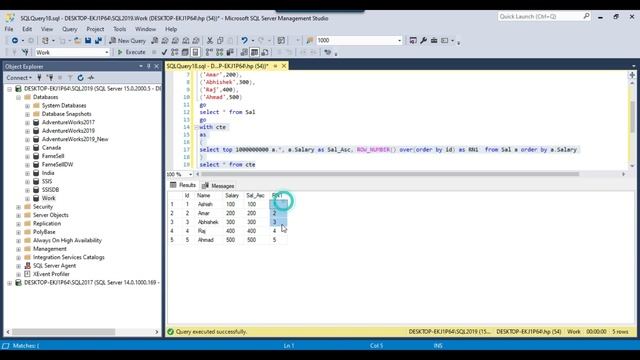Open the Query Options icon

pyautogui.click(x=185, y=52)
